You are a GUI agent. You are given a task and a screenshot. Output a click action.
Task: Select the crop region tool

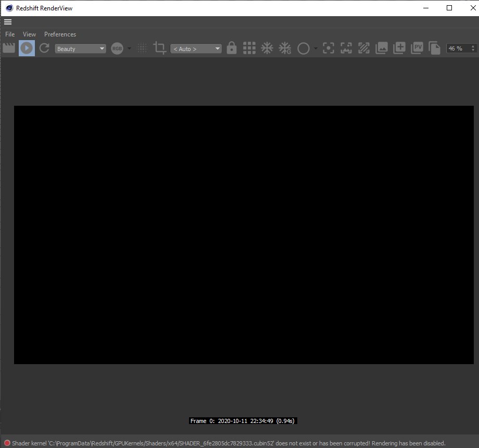pos(159,48)
